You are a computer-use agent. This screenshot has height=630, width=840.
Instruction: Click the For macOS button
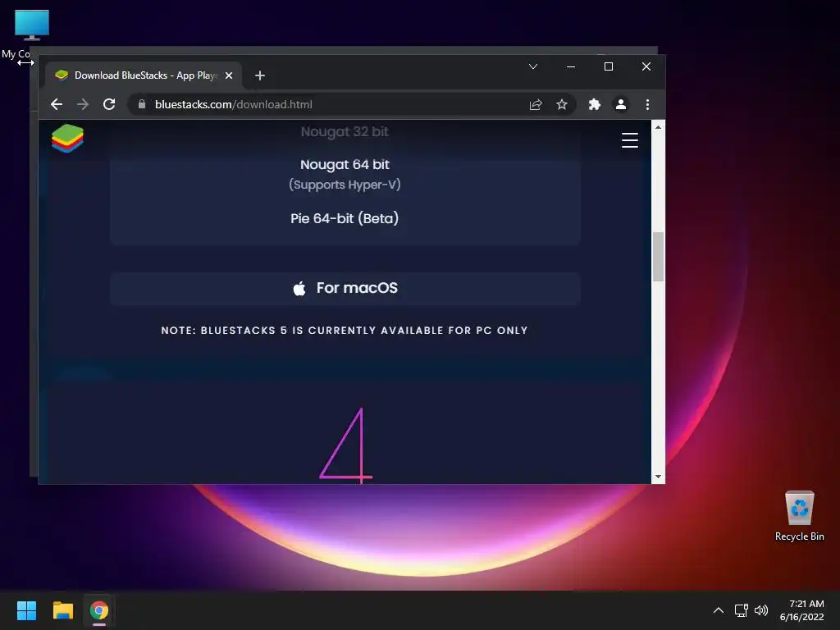pos(345,288)
